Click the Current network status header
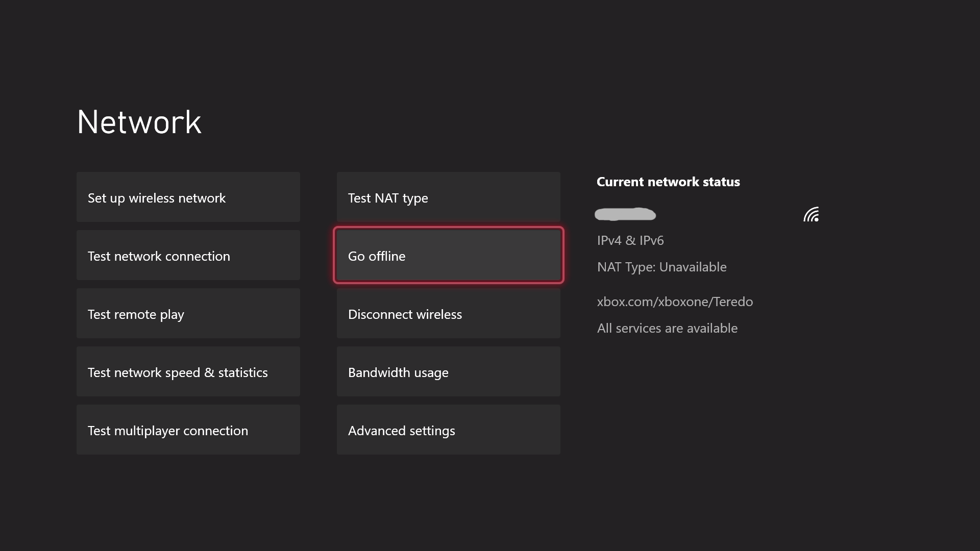This screenshot has width=980, height=551. (668, 182)
